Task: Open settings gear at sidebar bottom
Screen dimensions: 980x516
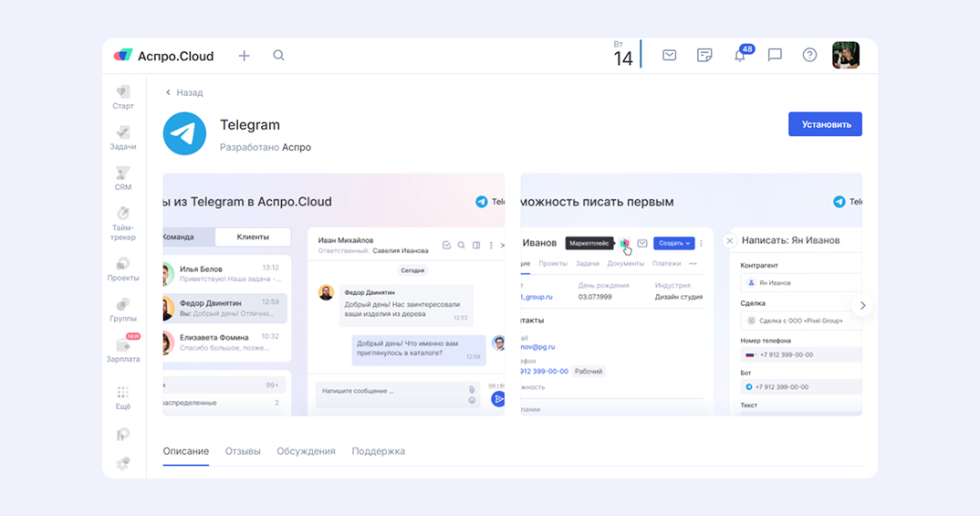Action: tap(123, 463)
